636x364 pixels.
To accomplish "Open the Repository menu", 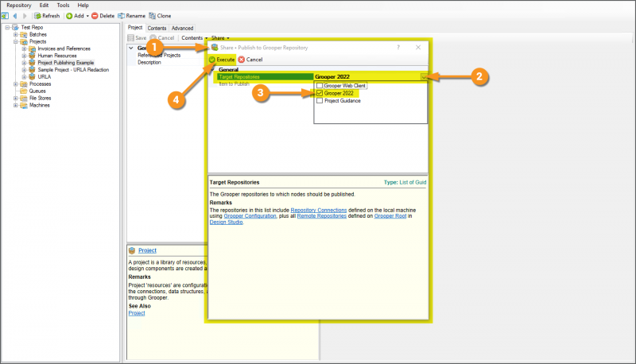I will click(18, 6).
